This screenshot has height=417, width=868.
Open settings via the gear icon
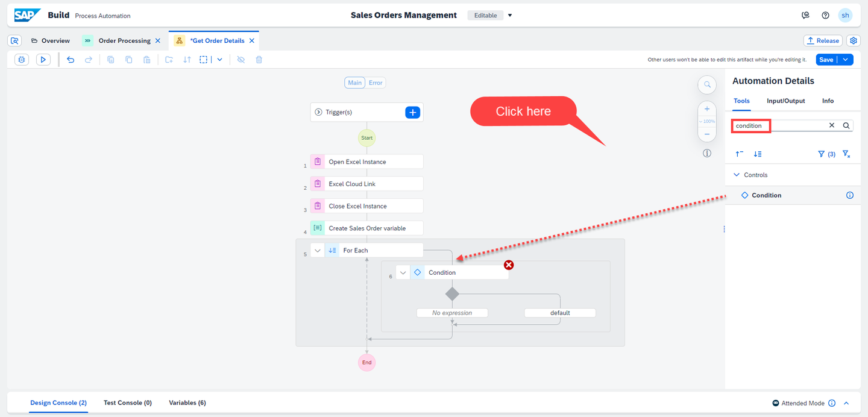click(853, 40)
